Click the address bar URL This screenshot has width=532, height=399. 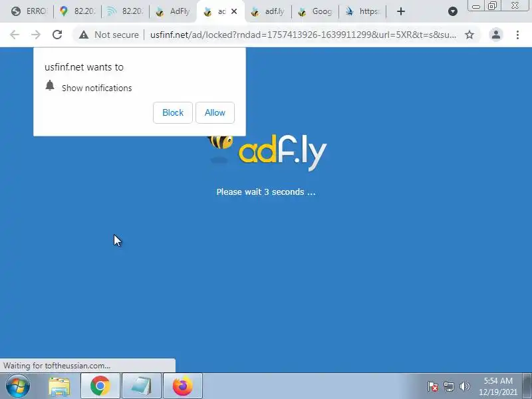coord(303,35)
